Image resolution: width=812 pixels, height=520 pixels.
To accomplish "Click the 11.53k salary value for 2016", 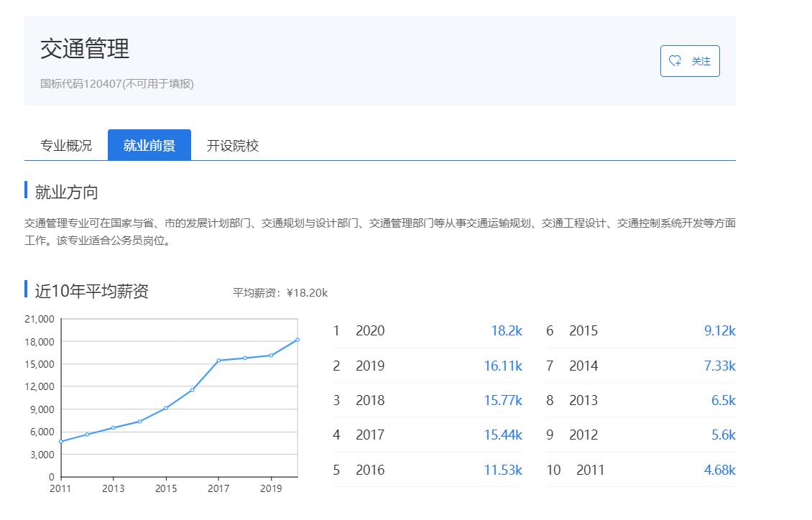I will [503, 470].
